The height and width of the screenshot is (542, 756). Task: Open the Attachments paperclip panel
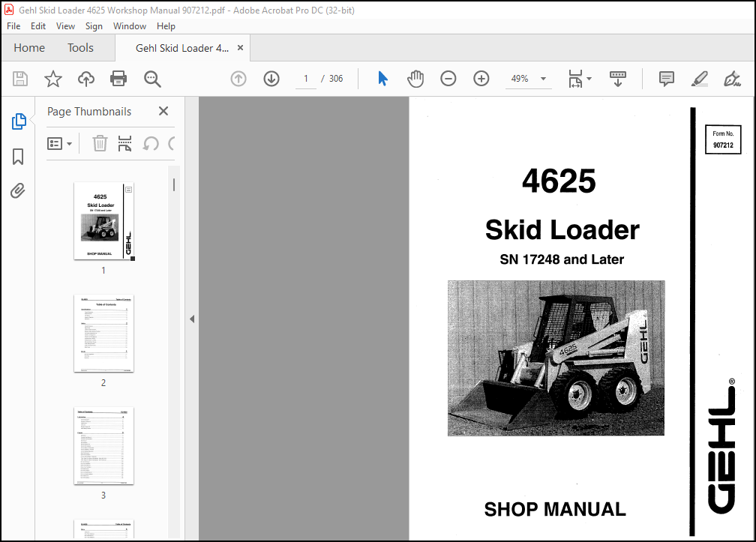pyautogui.click(x=18, y=190)
